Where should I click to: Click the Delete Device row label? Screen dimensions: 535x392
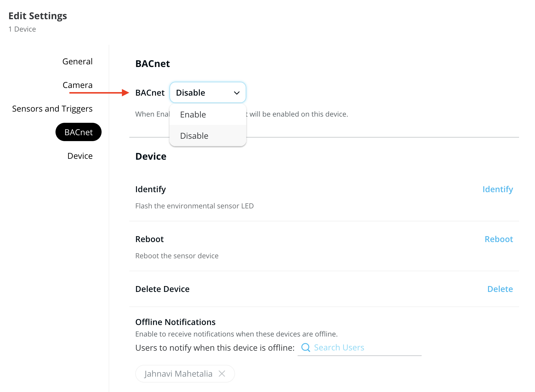[162, 289]
